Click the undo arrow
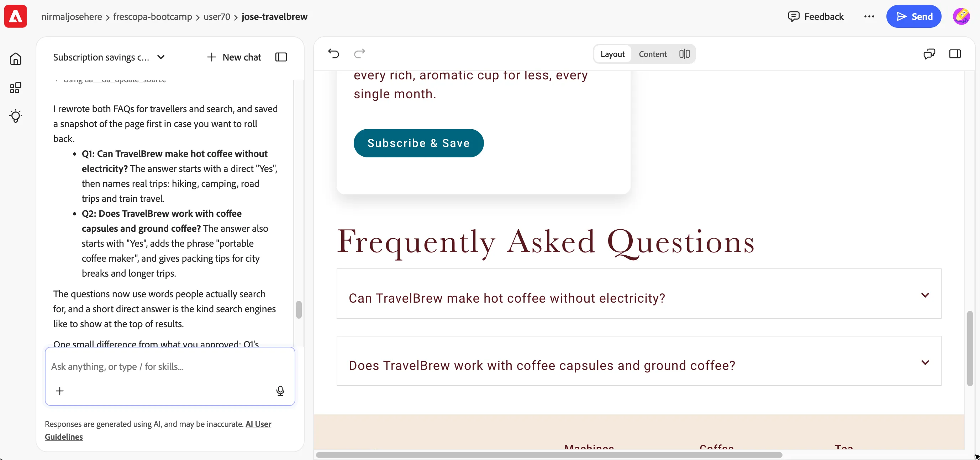980x460 pixels. (x=333, y=53)
